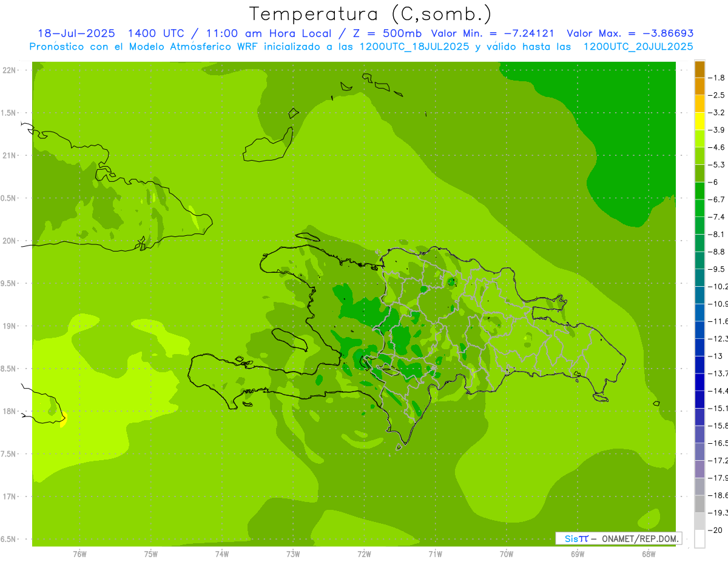The height and width of the screenshot is (562, 728).
Task: Click the '-4.6' colorbar label
Action: click(x=716, y=147)
